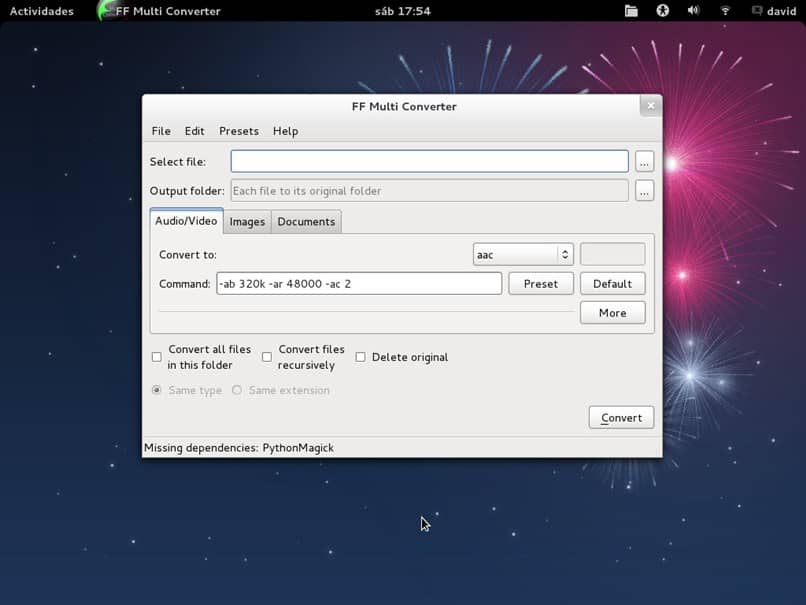This screenshot has width=806, height=605.
Task: Open the accessibility menu icon
Action: (663, 10)
